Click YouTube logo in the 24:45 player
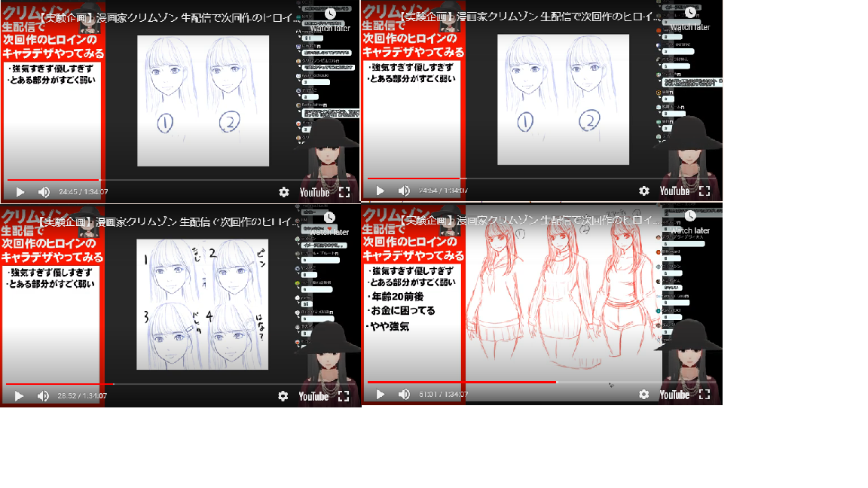The height and width of the screenshot is (488, 868). pyautogui.click(x=314, y=192)
